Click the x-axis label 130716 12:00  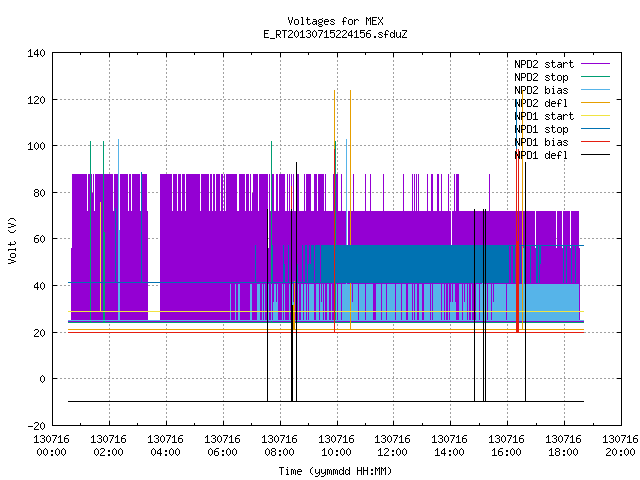(392, 446)
